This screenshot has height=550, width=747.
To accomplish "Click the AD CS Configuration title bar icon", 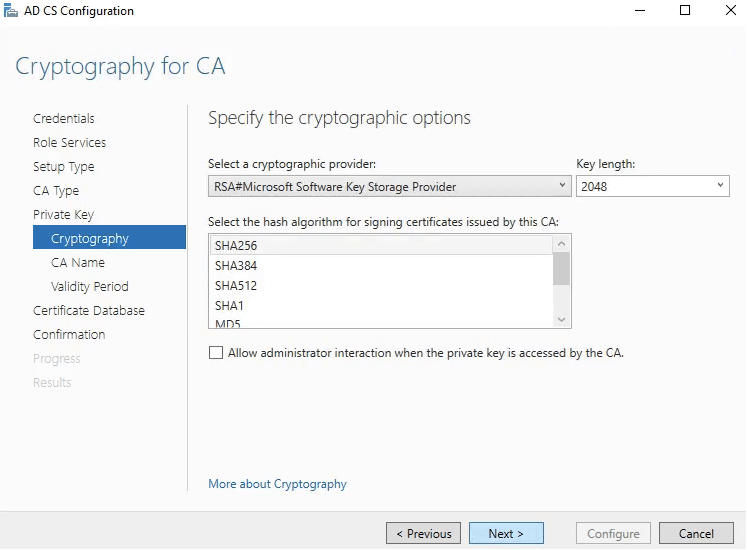I will pyautogui.click(x=11, y=11).
